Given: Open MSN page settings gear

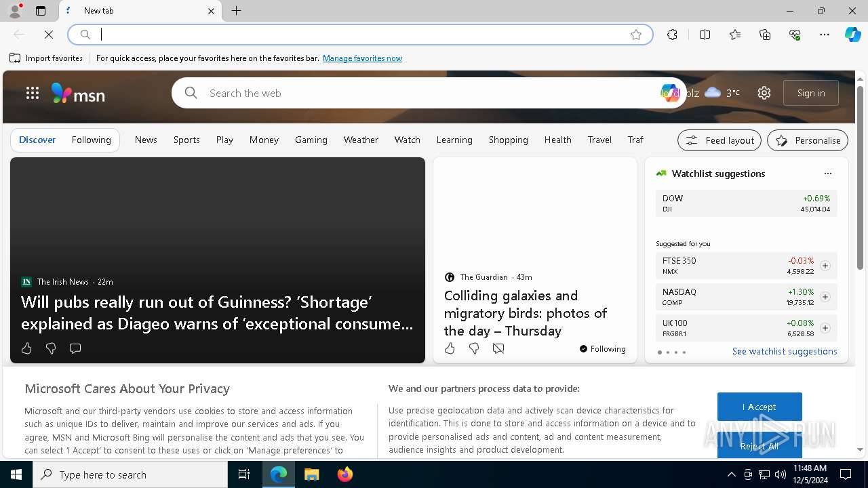Looking at the screenshot, I should click(764, 93).
